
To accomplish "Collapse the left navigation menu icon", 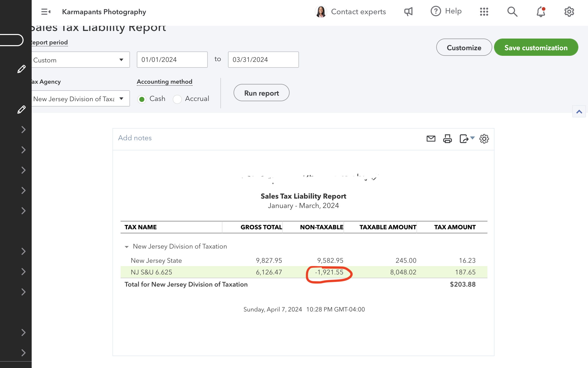I will [x=46, y=12].
